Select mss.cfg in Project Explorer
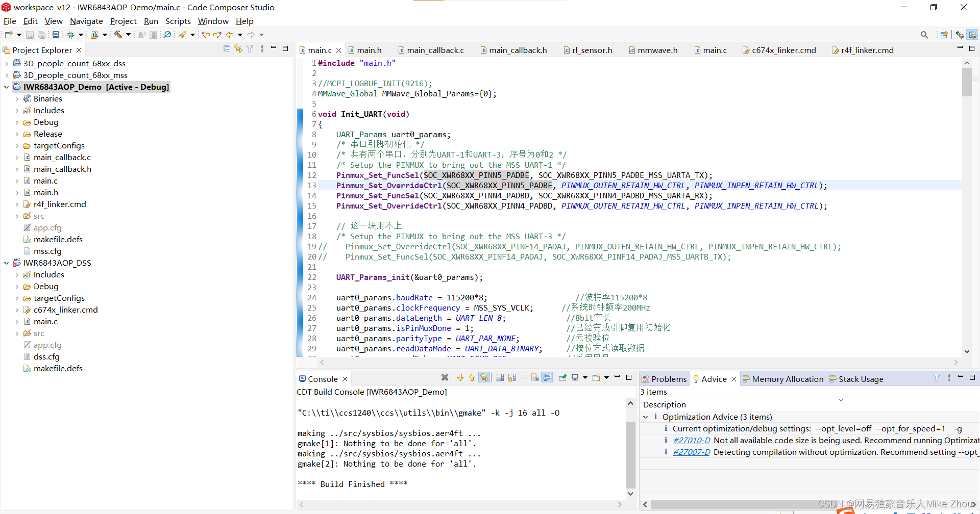 pyautogui.click(x=48, y=251)
